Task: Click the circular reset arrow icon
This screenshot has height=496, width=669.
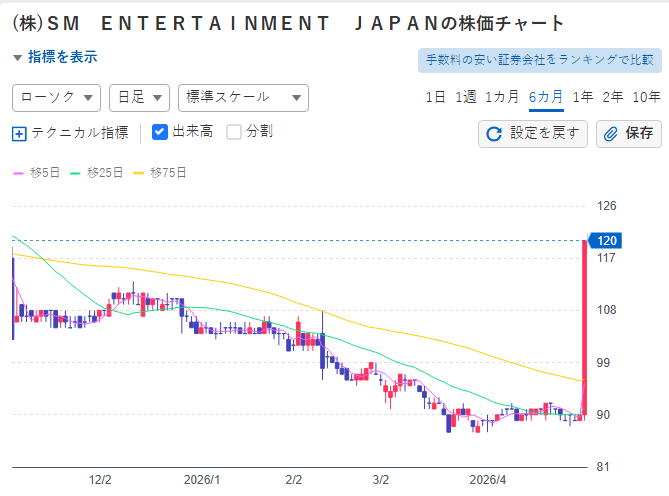Action: pos(494,134)
